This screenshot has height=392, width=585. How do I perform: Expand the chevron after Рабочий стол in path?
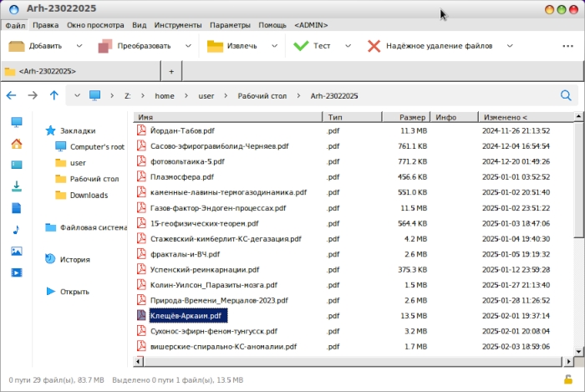tap(298, 96)
